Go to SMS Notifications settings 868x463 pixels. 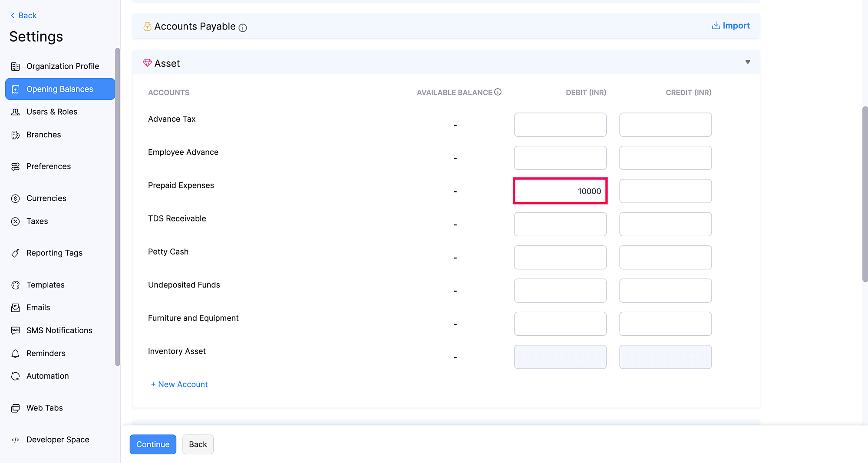pos(59,331)
